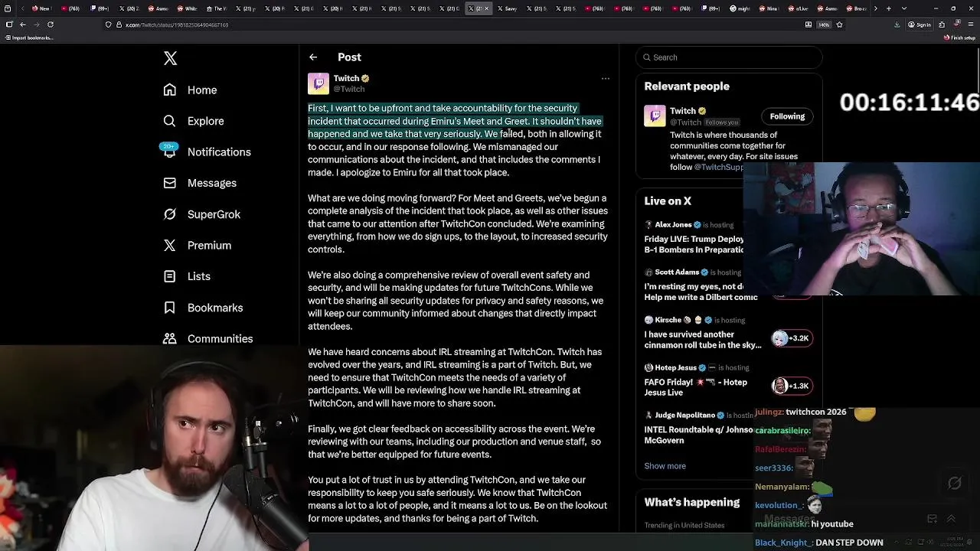Click the shield tracking protection icon

108,24
